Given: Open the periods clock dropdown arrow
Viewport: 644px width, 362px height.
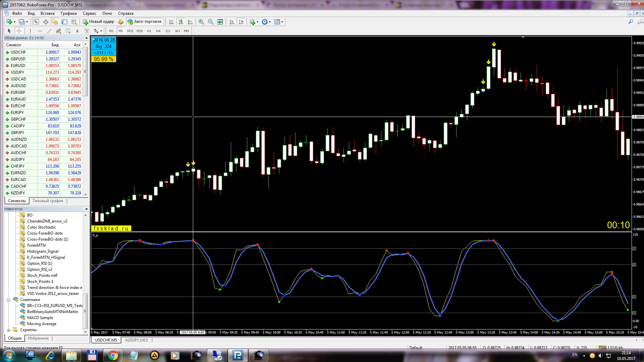Looking at the screenshot, I should pyautogui.click(x=270, y=22).
